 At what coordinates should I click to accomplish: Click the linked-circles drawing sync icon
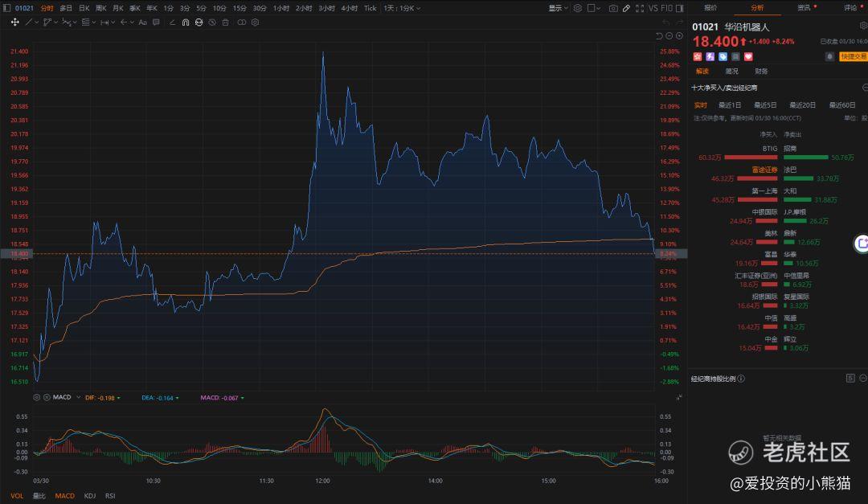pos(242,23)
